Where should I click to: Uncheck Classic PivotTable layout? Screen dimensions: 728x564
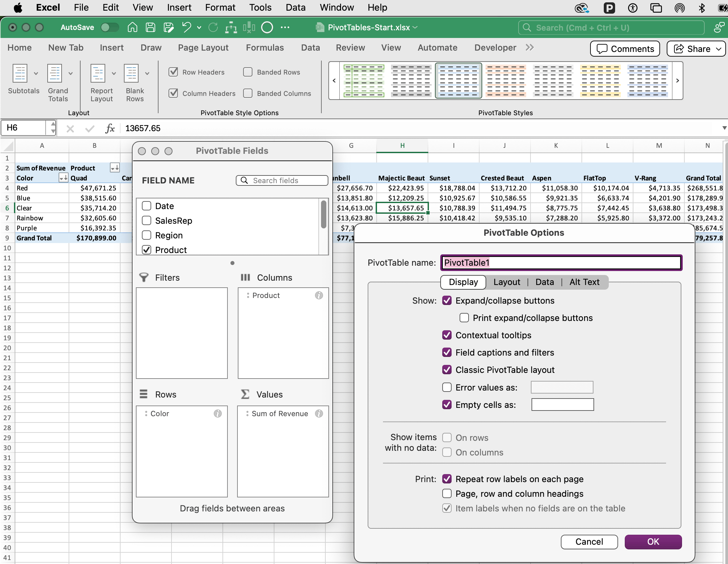(x=447, y=370)
